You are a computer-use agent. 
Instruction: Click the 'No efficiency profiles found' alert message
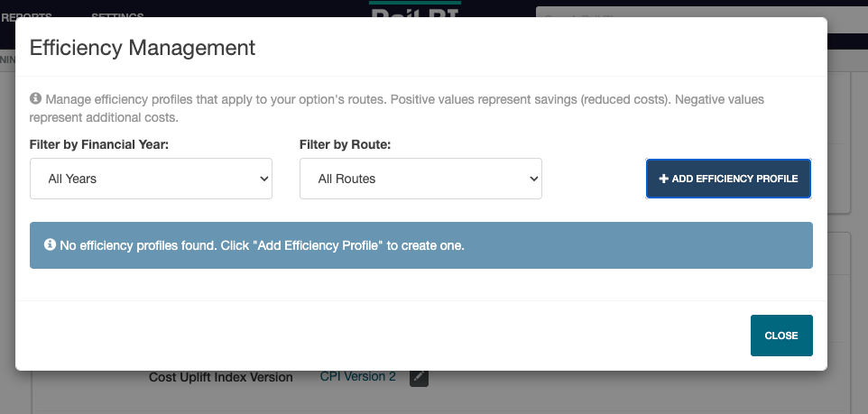coord(262,245)
